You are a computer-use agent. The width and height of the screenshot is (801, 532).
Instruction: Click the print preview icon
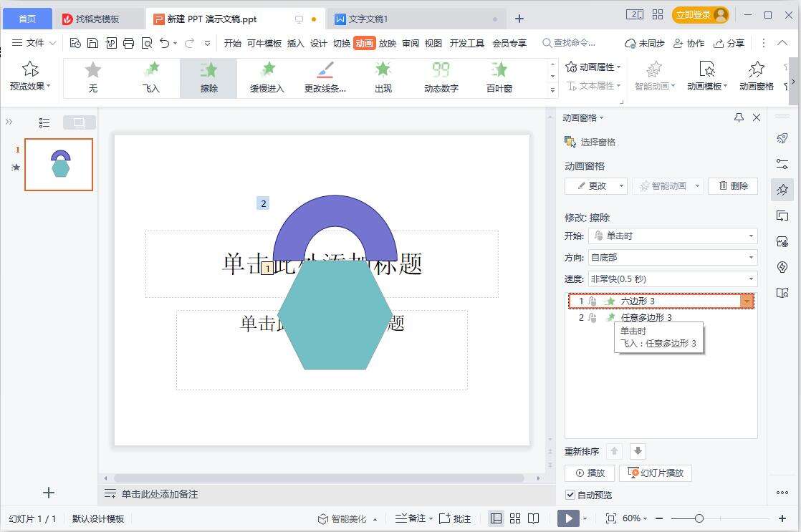click(x=147, y=44)
